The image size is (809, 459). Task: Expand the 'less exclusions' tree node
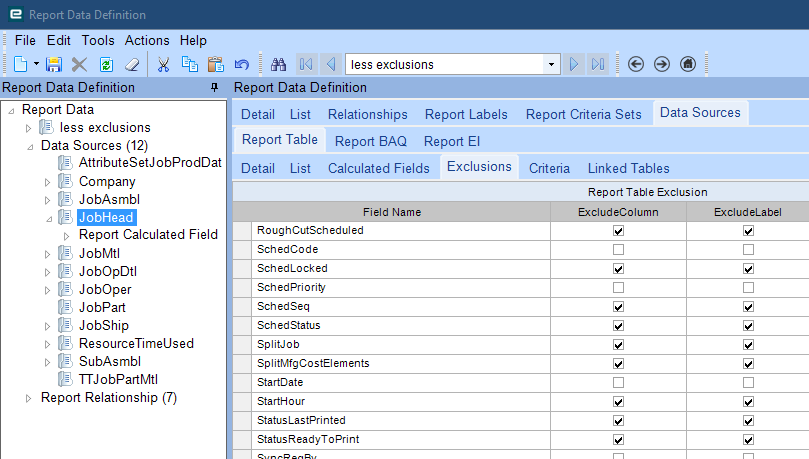[29, 128]
